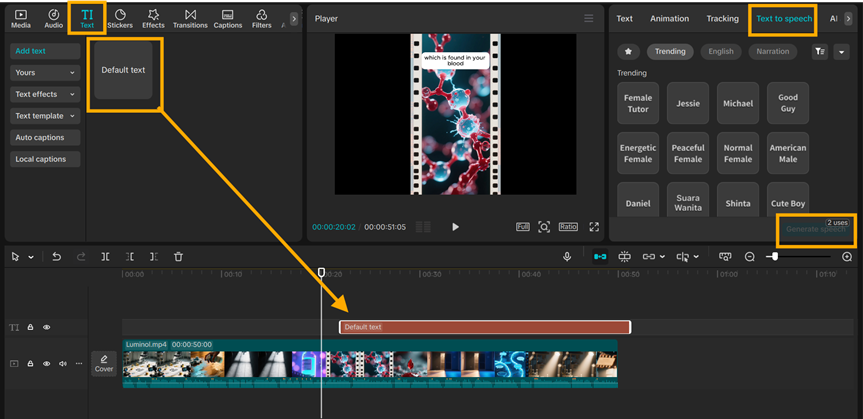Switch to the Animation tab
Viewport: 863px width, 419px height.
click(669, 18)
